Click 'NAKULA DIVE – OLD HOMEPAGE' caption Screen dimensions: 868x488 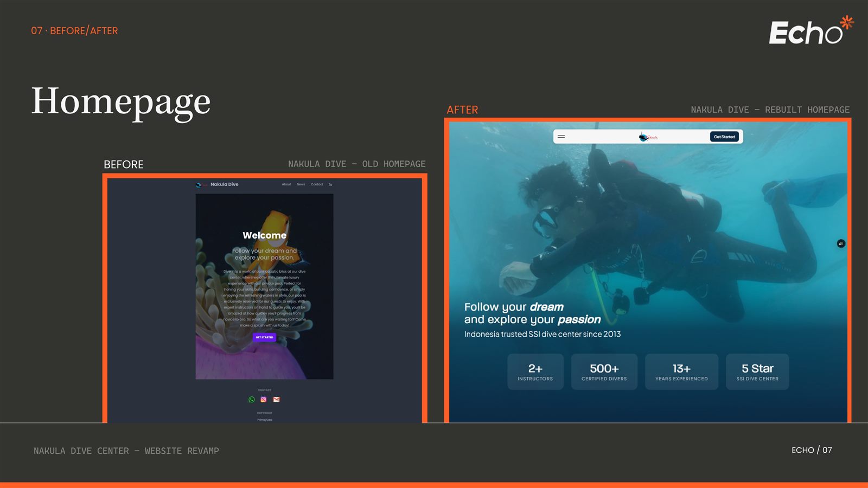click(x=357, y=164)
